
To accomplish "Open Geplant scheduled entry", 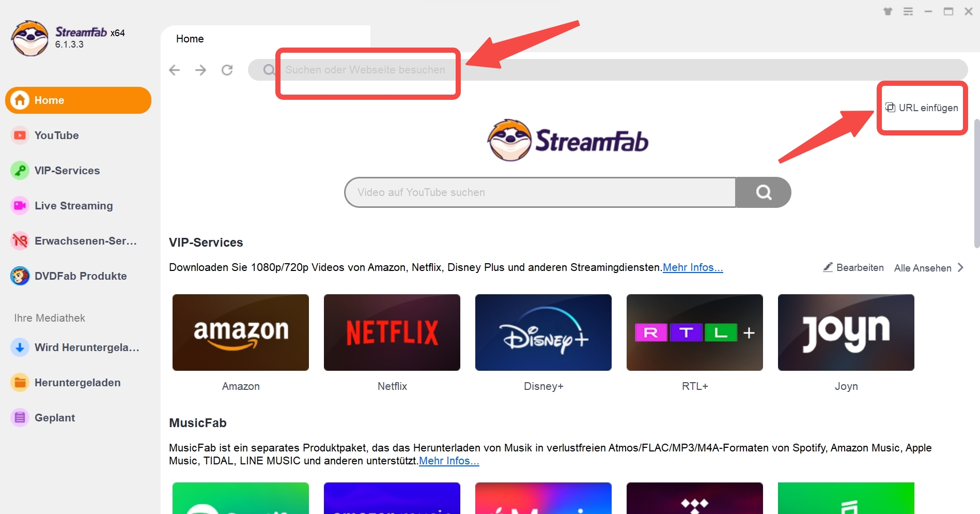I will (79, 418).
